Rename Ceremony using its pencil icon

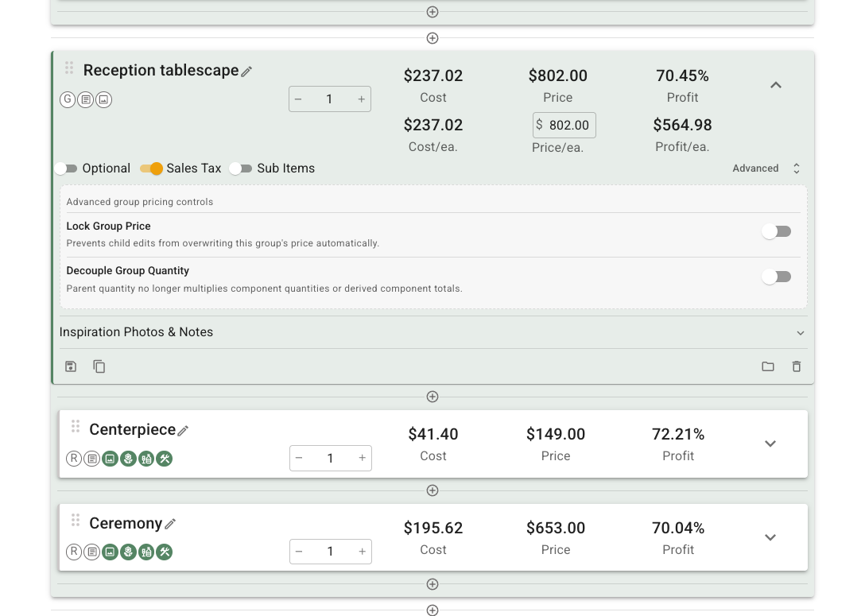tap(170, 524)
